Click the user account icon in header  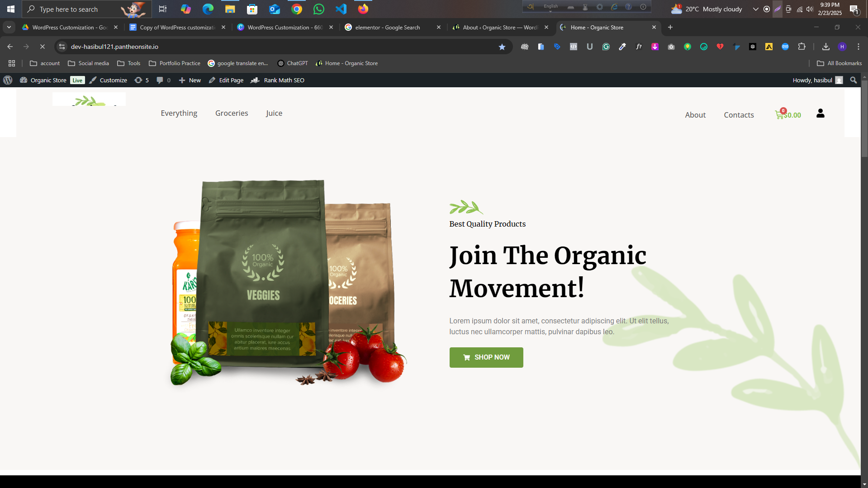[820, 114]
